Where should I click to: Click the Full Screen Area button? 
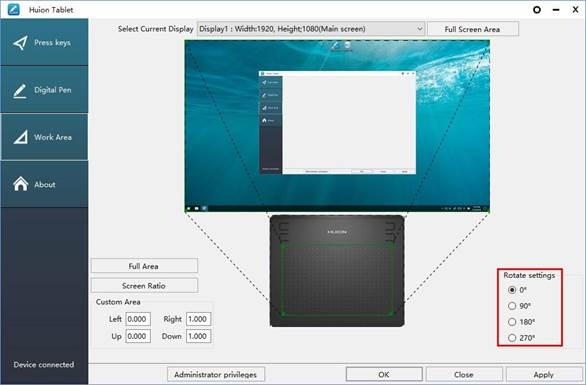(473, 29)
